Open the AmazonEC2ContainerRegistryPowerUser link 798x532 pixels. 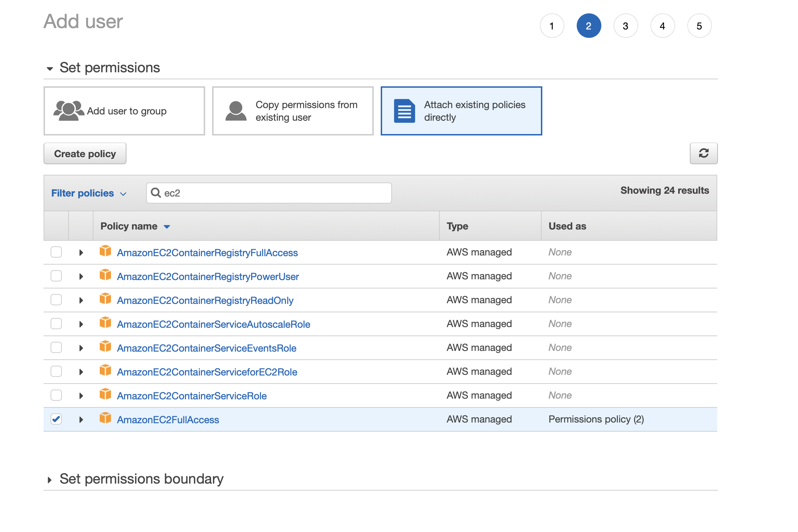(208, 277)
